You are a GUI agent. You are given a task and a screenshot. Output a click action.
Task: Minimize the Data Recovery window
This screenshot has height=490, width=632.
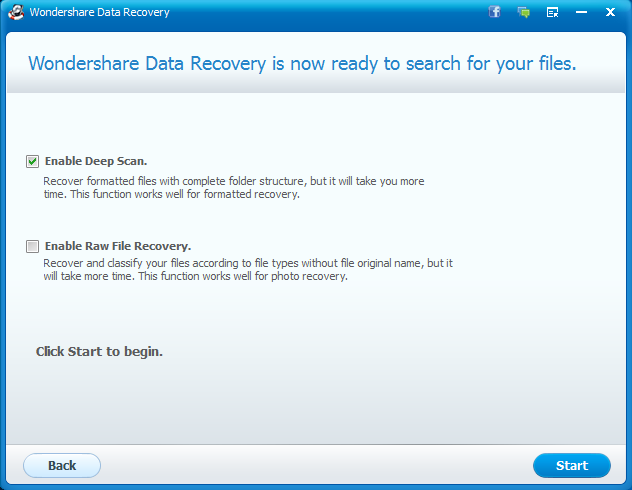click(581, 13)
